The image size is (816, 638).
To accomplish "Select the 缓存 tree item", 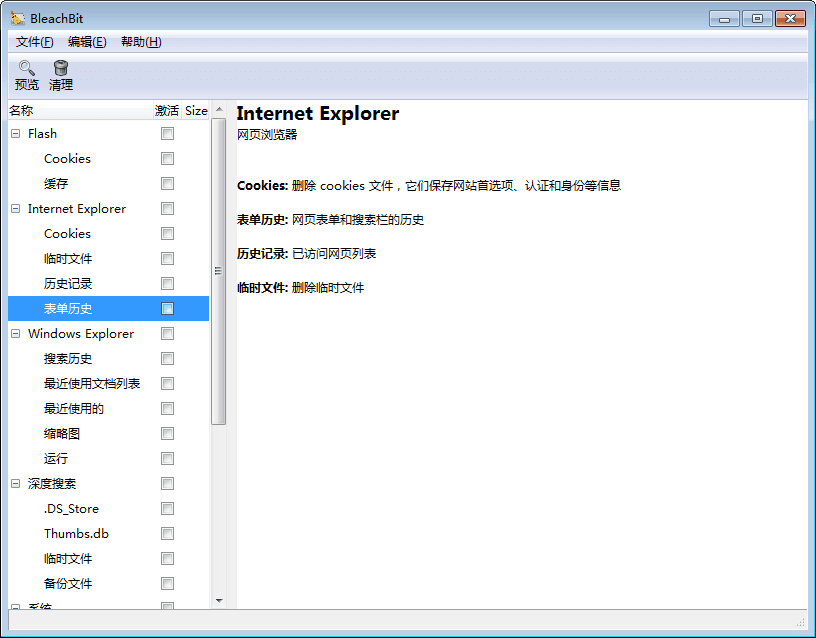I will point(56,184).
